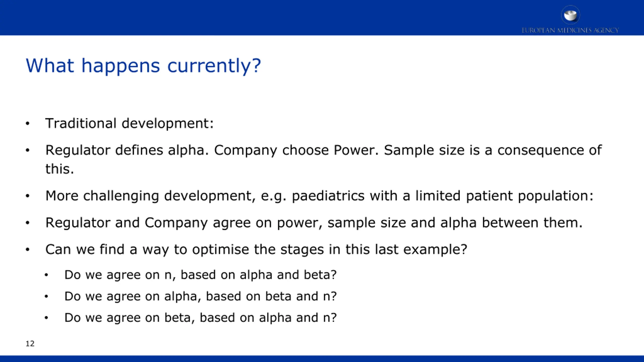Click the slide number 12
Viewport: 644px width, 362px height.
pos(30,344)
